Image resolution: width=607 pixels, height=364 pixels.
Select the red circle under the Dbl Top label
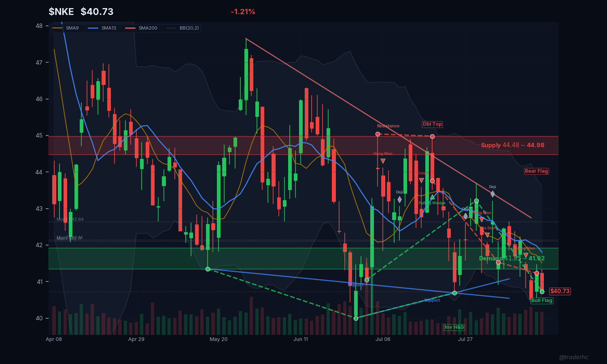pos(432,136)
